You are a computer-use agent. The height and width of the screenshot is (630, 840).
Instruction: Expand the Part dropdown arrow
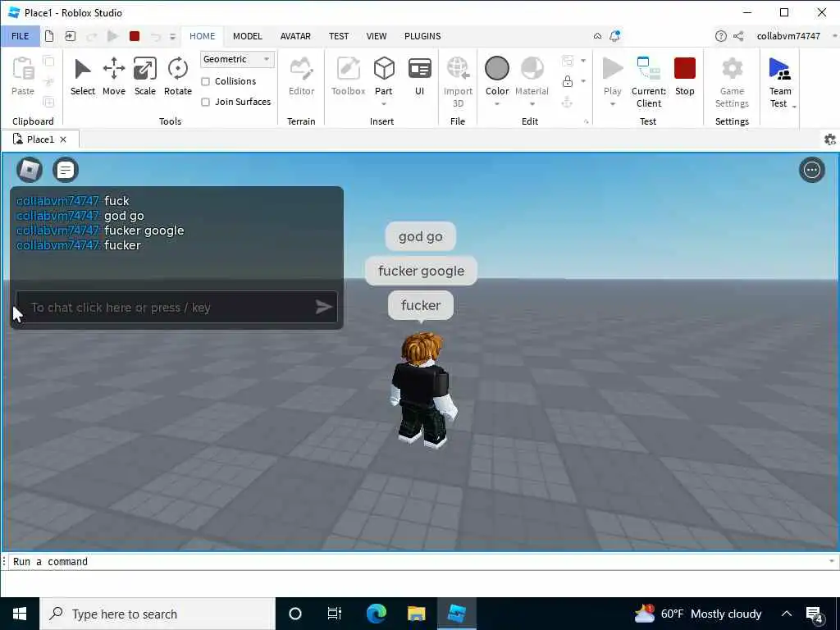pyautogui.click(x=384, y=104)
